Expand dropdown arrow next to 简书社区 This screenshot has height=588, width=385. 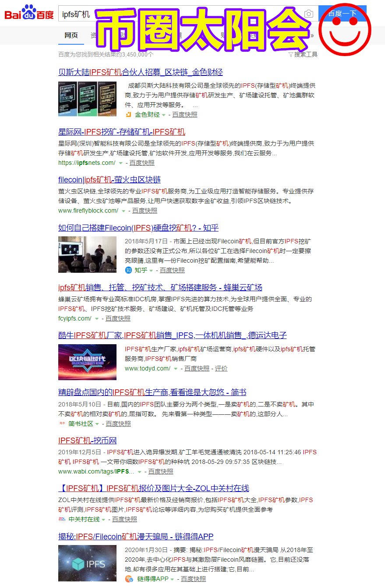97,424
